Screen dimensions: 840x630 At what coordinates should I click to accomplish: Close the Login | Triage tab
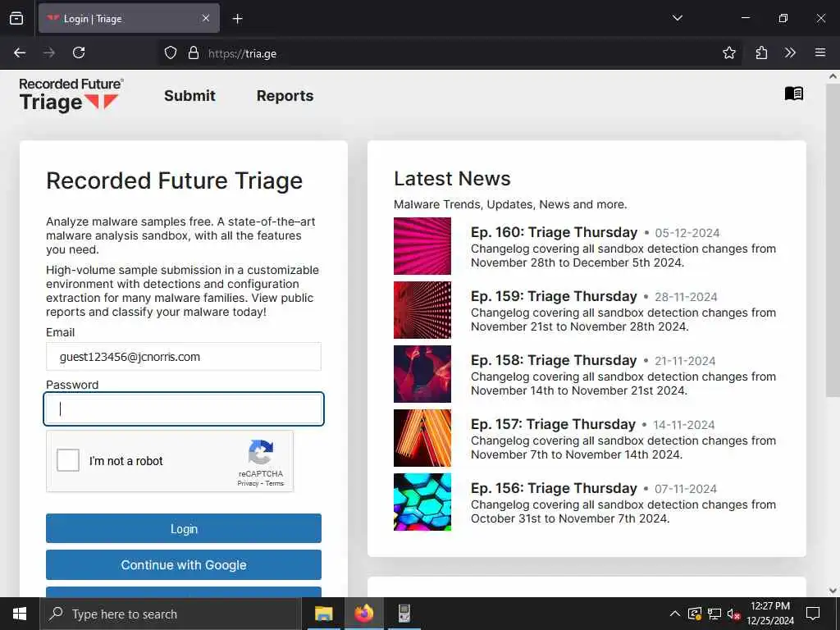point(206,18)
